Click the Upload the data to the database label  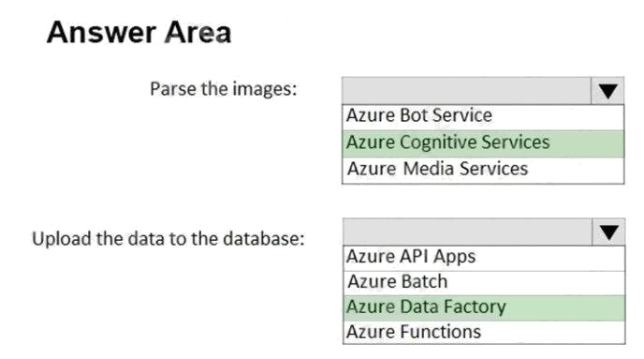tap(168, 239)
